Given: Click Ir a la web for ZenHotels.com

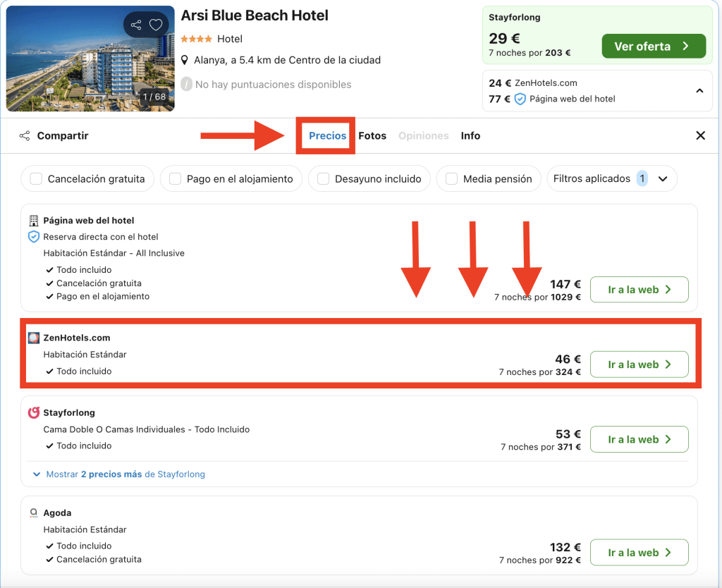Looking at the screenshot, I should [639, 365].
